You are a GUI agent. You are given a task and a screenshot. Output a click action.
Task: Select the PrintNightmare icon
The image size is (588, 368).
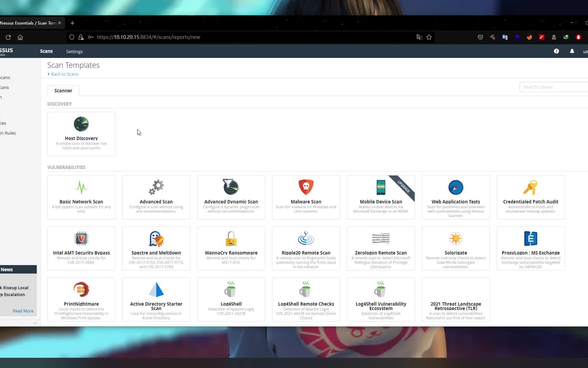[81, 289]
